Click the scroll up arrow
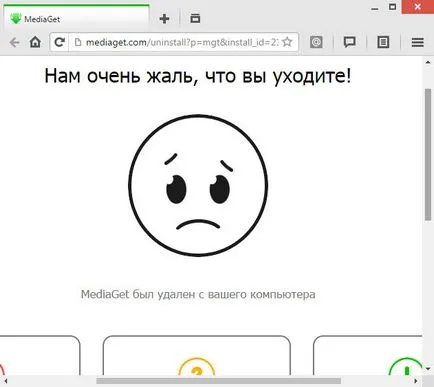This screenshot has width=434, height=387. coord(428,62)
